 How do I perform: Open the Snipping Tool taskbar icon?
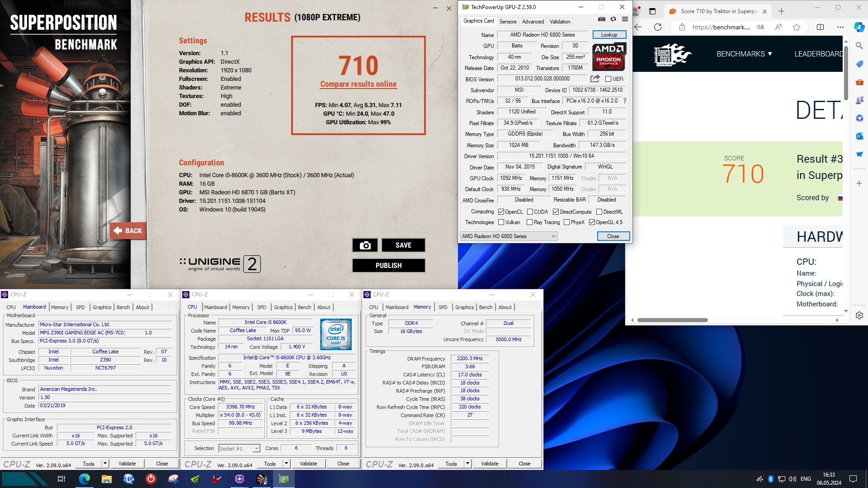[173, 479]
